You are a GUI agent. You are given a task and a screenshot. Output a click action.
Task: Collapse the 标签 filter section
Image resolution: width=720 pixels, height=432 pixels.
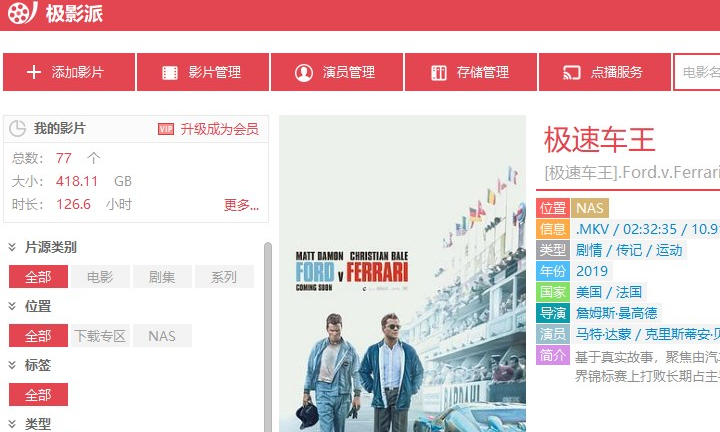click(12, 365)
